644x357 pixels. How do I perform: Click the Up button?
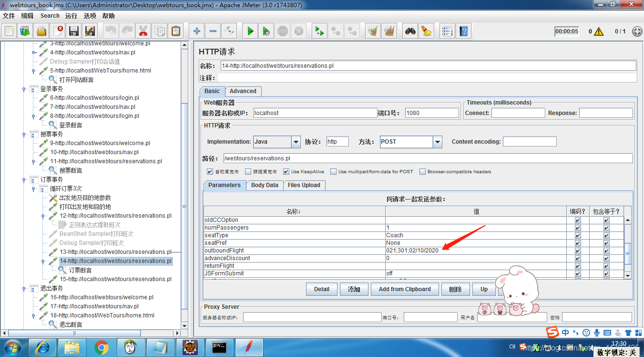click(x=484, y=289)
